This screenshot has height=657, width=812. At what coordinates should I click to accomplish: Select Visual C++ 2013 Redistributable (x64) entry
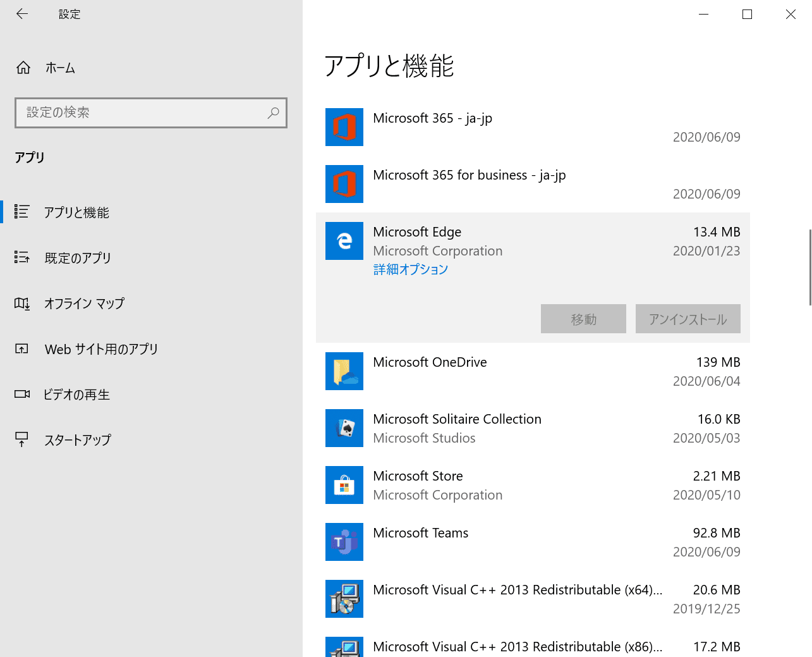point(533,599)
